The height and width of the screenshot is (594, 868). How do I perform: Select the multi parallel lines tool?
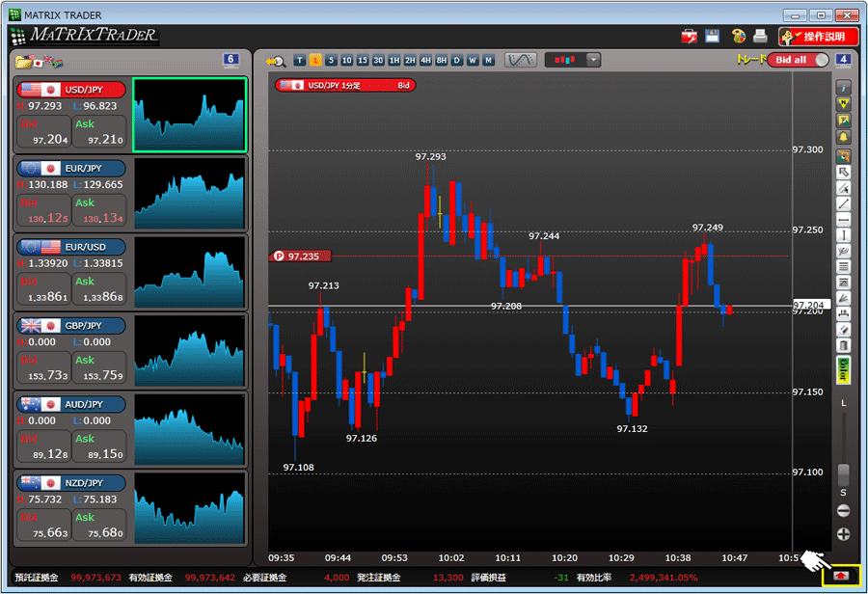point(843,267)
